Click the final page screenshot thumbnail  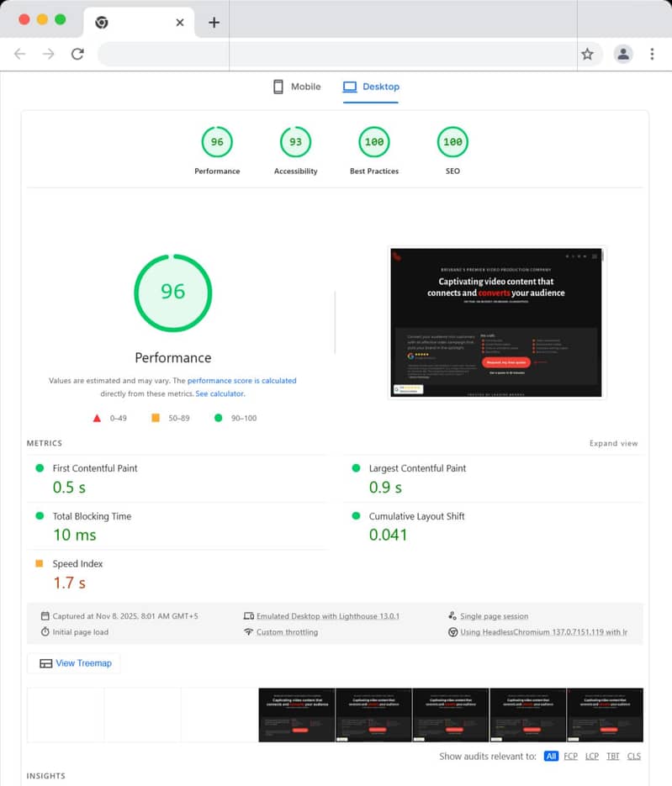tap(496, 322)
